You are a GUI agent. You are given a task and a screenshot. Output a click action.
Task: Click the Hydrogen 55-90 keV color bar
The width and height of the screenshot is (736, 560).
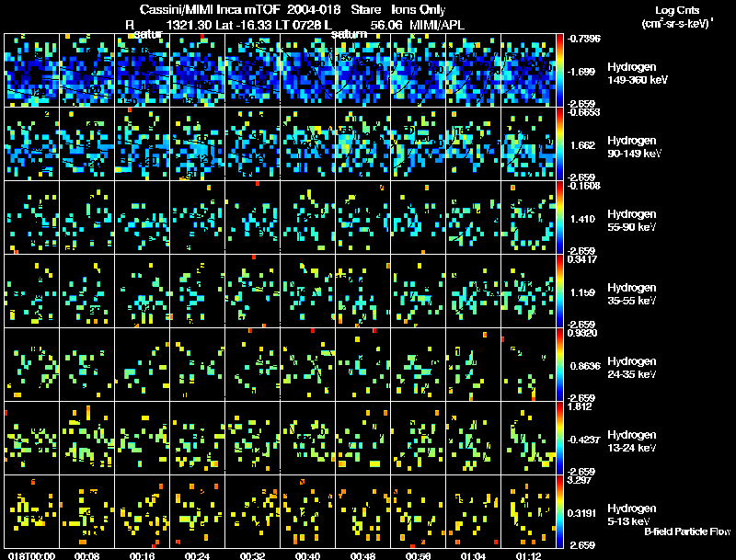point(559,218)
